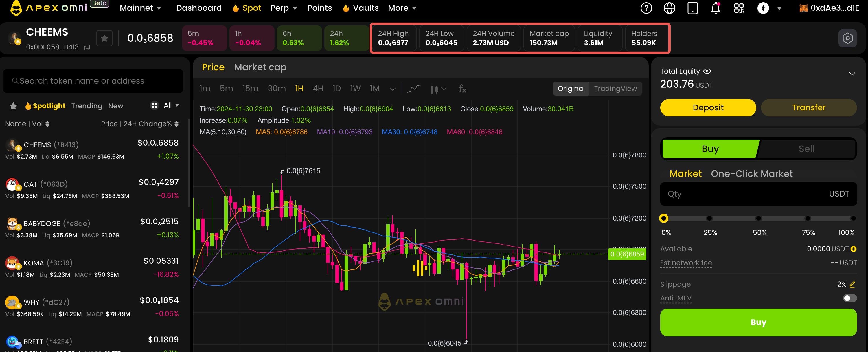
Task: Expand the Perp menu
Action: tap(283, 8)
